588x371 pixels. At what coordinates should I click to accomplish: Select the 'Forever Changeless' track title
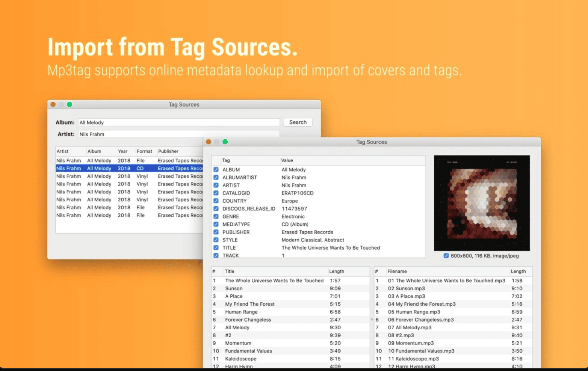pyautogui.click(x=248, y=320)
